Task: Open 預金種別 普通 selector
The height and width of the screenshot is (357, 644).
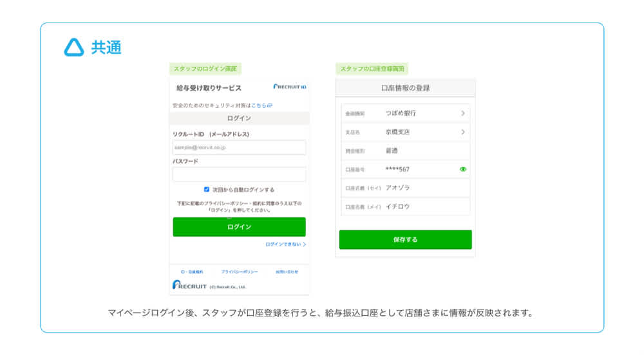Action: click(405, 151)
